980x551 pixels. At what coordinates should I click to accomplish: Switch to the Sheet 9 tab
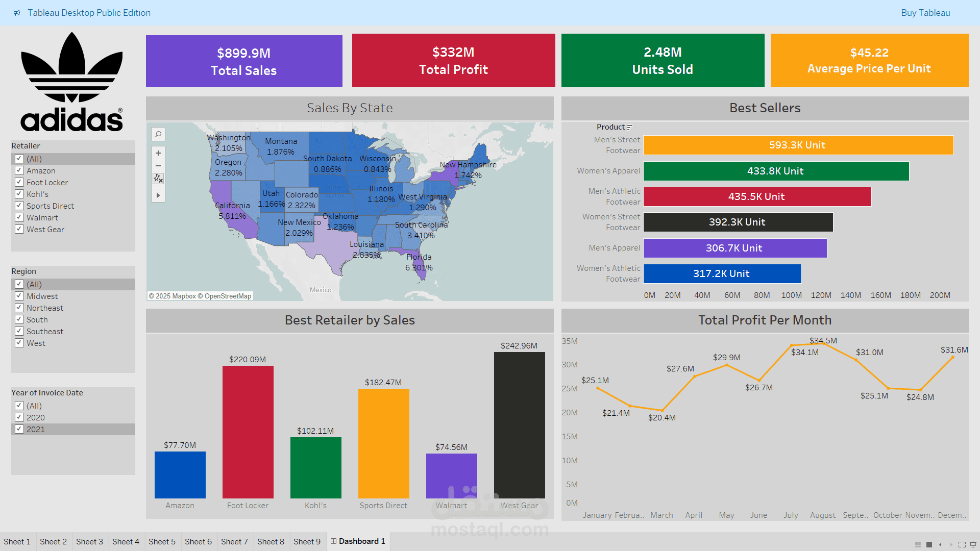pos(307,542)
